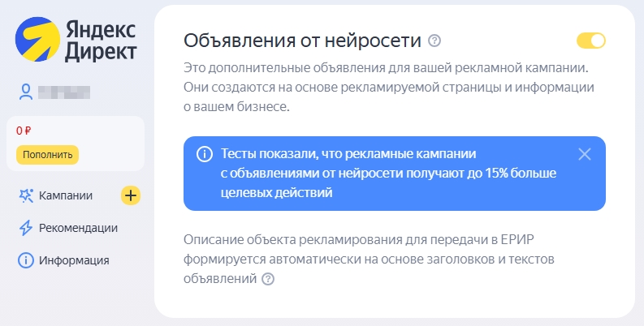Dismiss the blue banner with the X
644x326 pixels.
(585, 154)
